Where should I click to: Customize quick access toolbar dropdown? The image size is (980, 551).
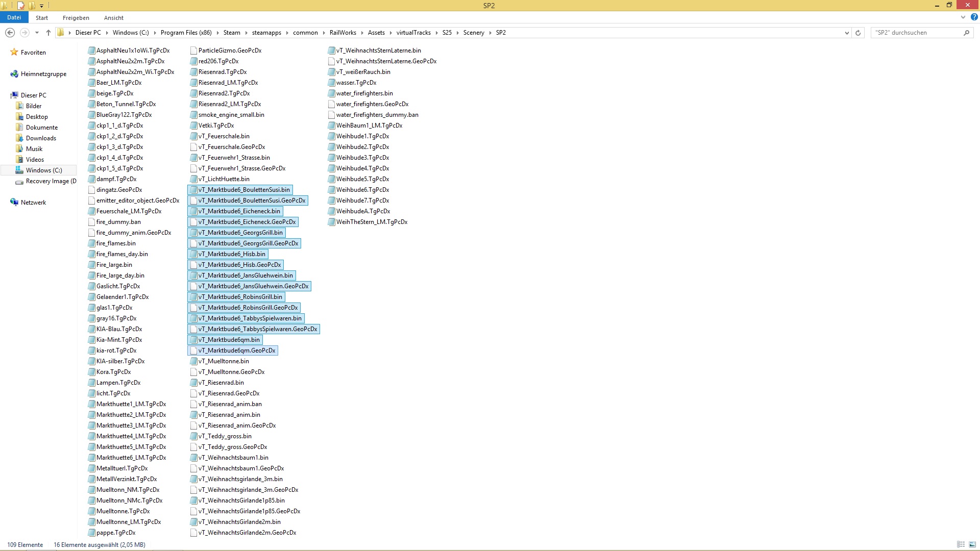coord(41,6)
